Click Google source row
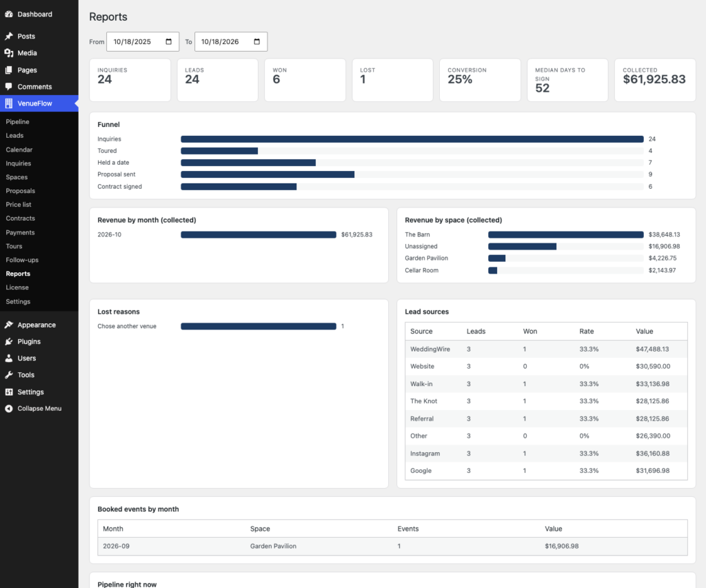 [546, 471]
